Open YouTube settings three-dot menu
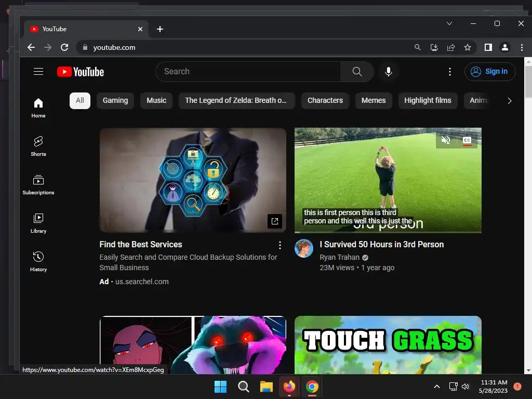Screen dimensions: 532x399 click(x=449, y=72)
